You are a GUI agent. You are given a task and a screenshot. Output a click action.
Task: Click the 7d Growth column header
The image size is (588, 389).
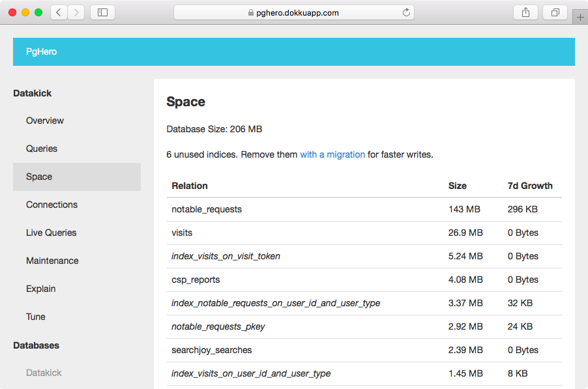point(530,186)
